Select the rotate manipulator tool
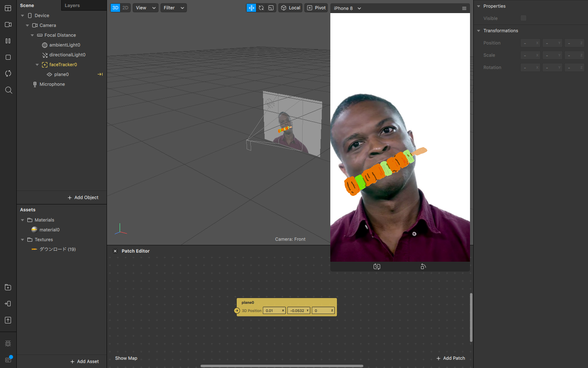Screen dimensions: 588x368 pyautogui.click(x=261, y=8)
